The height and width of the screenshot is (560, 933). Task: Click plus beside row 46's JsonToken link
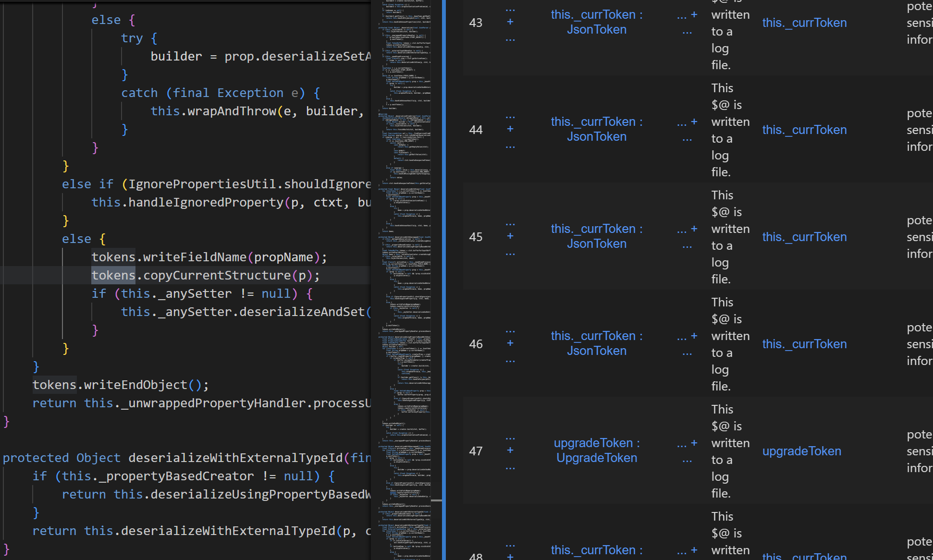coord(694,336)
